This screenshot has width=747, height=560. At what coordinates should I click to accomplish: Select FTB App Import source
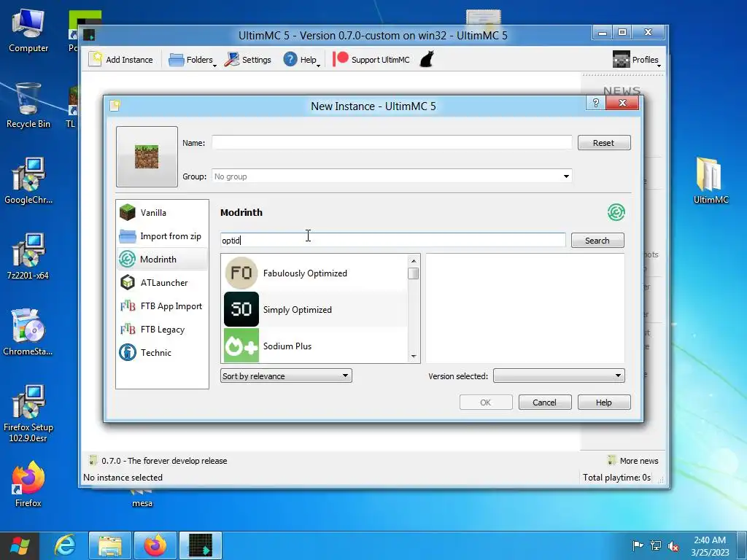(162, 306)
